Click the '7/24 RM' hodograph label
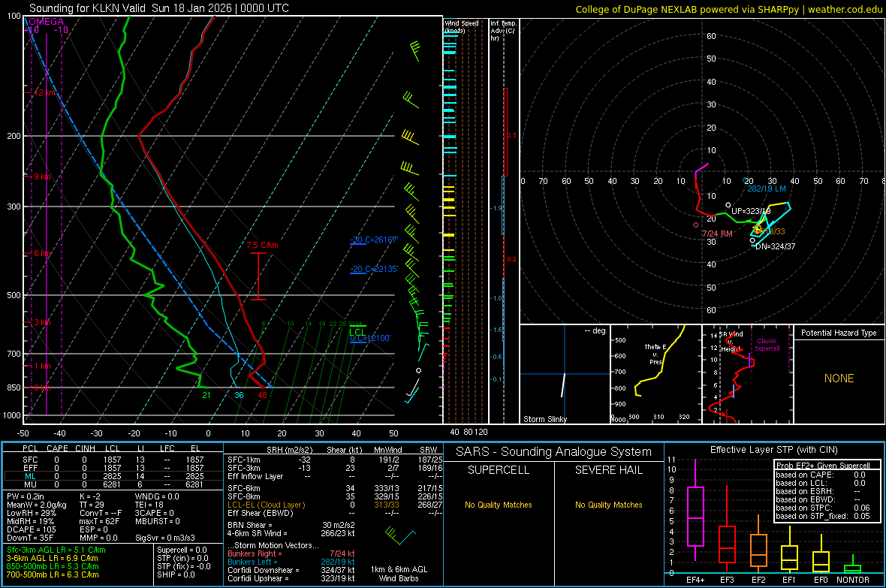This screenshot has height=588, width=886. (717, 234)
